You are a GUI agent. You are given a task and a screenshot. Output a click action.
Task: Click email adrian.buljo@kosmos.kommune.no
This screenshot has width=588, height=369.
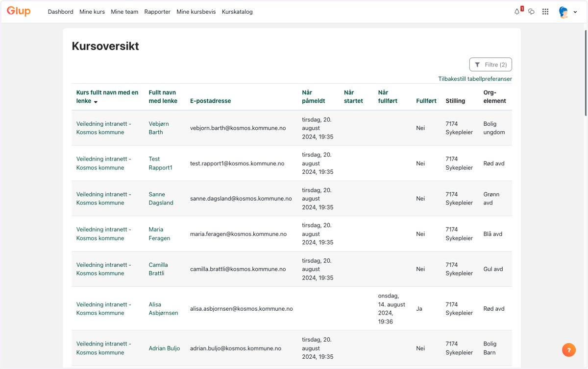236,348
